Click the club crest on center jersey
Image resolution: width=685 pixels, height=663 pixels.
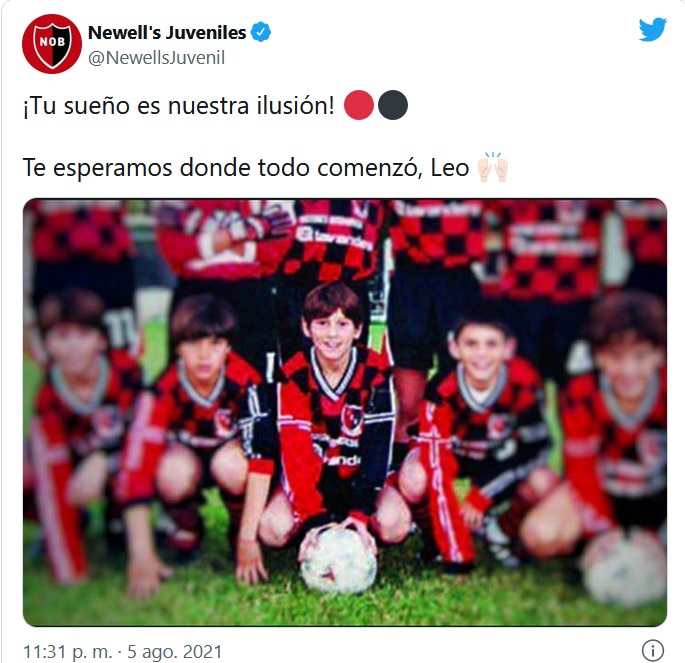pyautogui.click(x=353, y=420)
